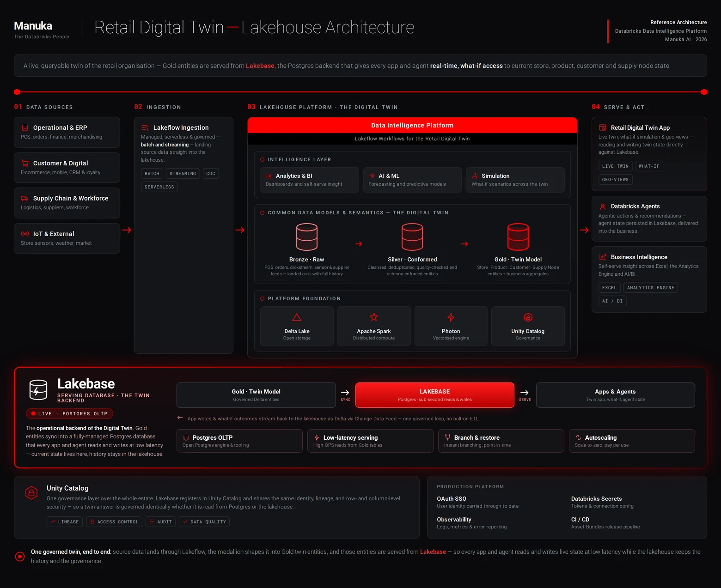
Task: Select the AUDIT tag
Action: 160,522
